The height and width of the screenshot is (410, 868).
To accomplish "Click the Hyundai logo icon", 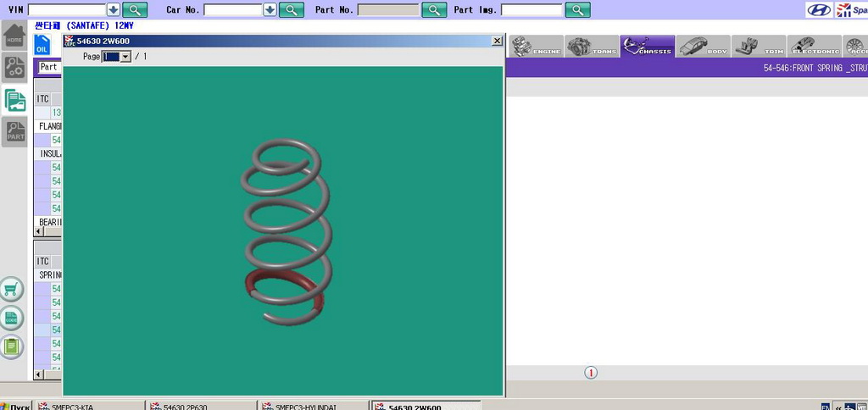I will click(819, 10).
